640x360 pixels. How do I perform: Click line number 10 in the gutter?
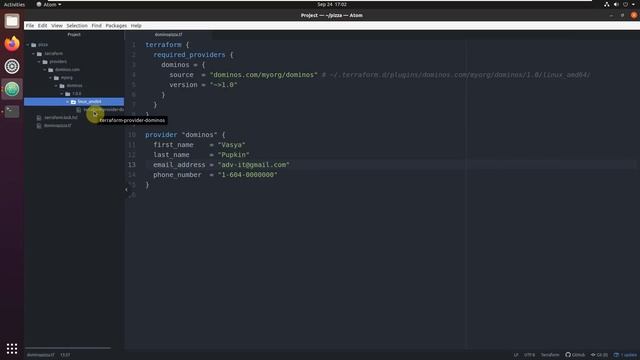tap(132, 135)
